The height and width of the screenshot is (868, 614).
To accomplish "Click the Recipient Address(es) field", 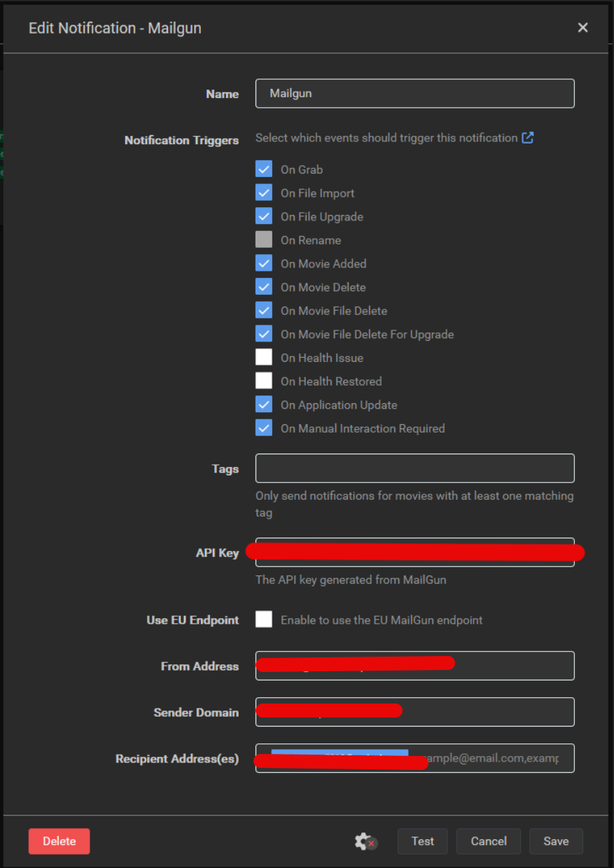I will coord(415,758).
